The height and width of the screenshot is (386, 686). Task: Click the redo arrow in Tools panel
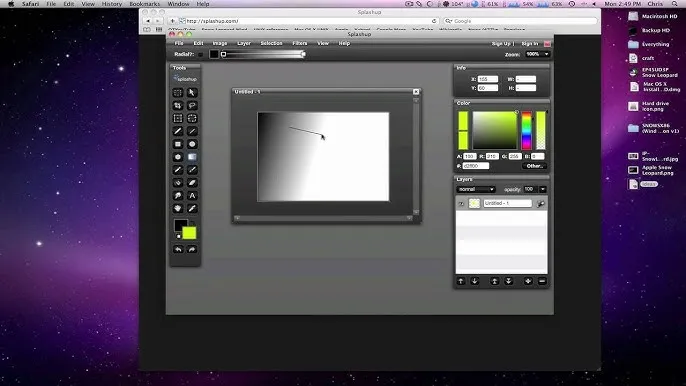point(192,249)
